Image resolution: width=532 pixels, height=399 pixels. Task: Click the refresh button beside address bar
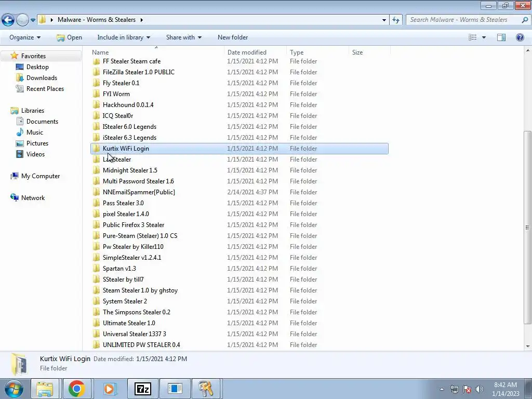pos(395,20)
